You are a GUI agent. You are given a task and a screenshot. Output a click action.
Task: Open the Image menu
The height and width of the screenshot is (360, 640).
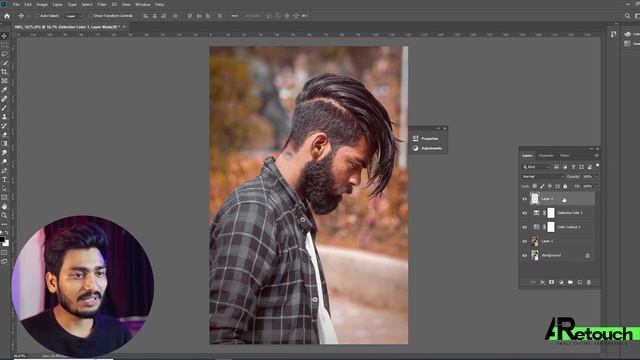point(42,4)
